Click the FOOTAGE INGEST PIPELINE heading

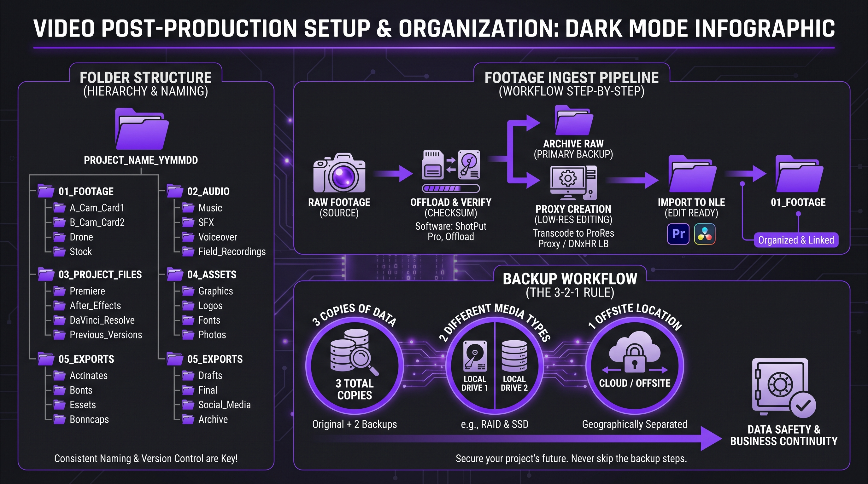pos(572,78)
